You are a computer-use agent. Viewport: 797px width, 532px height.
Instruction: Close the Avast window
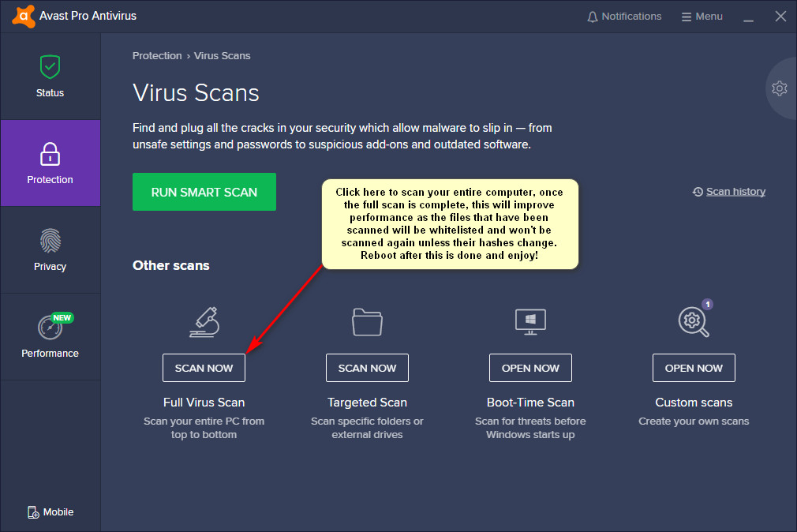[x=780, y=17]
